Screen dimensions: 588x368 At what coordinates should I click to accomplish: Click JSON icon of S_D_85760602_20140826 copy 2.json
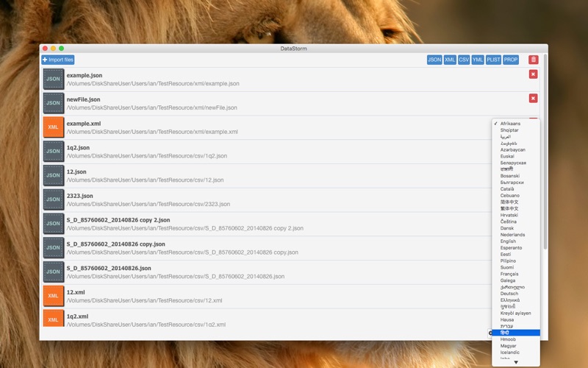click(x=53, y=224)
